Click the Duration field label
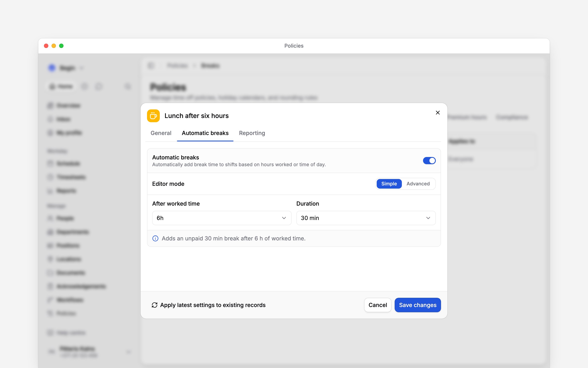 click(x=308, y=203)
